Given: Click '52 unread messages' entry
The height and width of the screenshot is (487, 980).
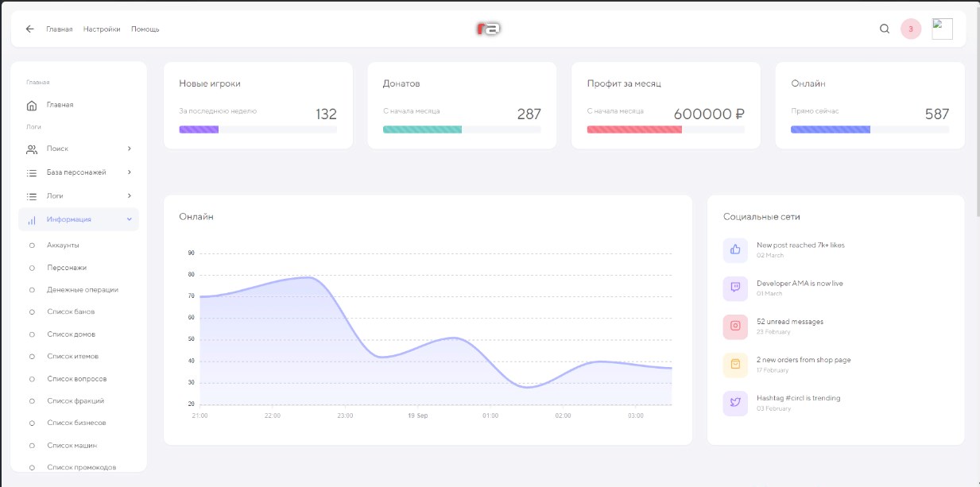Looking at the screenshot, I should point(790,322).
